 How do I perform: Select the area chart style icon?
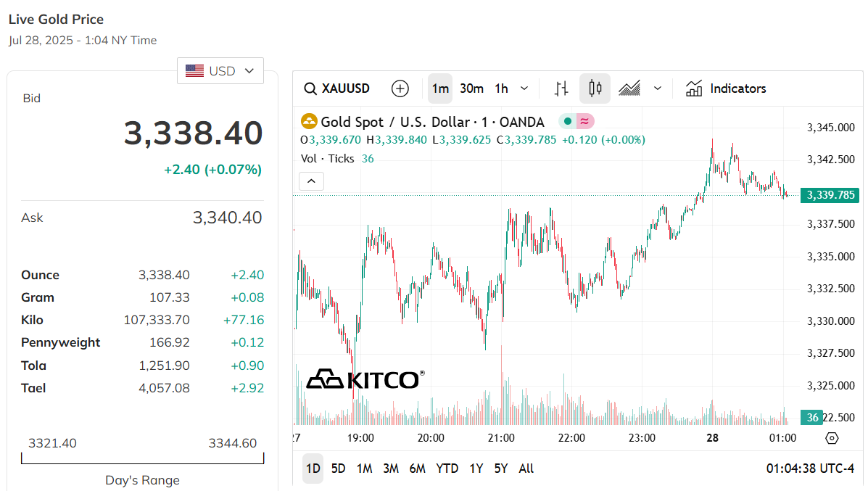tap(629, 88)
